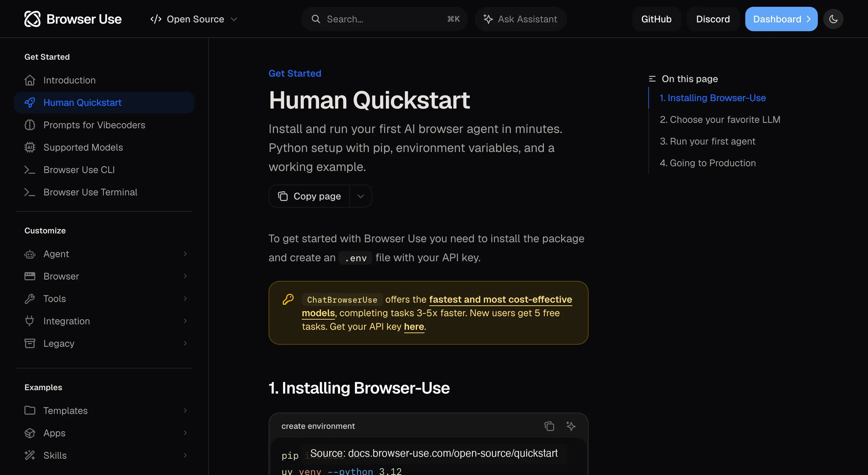Viewport: 868px width, 475px height.
Task: Click the Integration plug icon
Action: (x=30, y=321)
